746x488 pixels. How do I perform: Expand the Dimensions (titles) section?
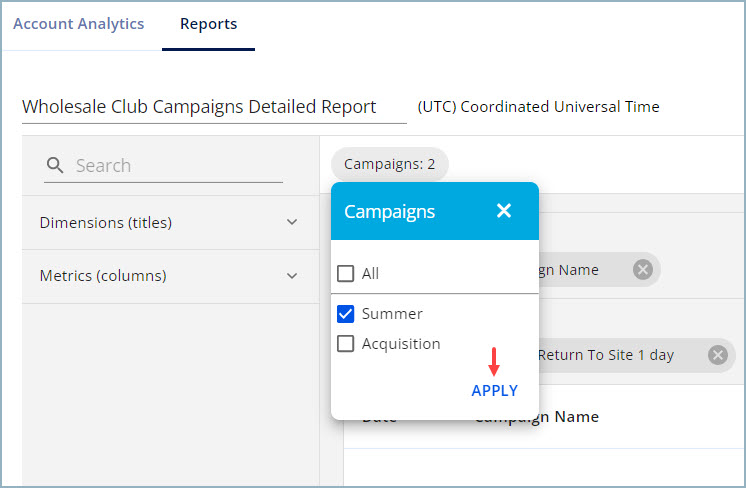tap(170, 223)
